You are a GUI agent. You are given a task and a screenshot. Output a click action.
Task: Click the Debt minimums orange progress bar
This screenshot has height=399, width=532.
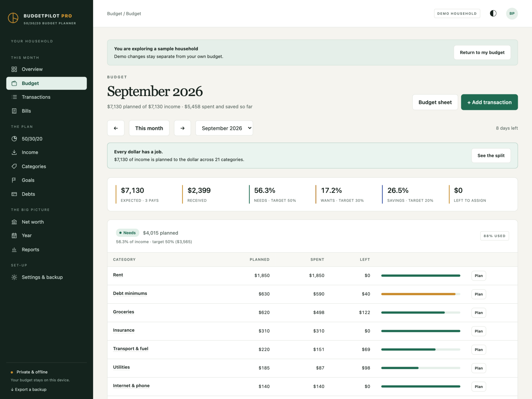tap(421, 294)
